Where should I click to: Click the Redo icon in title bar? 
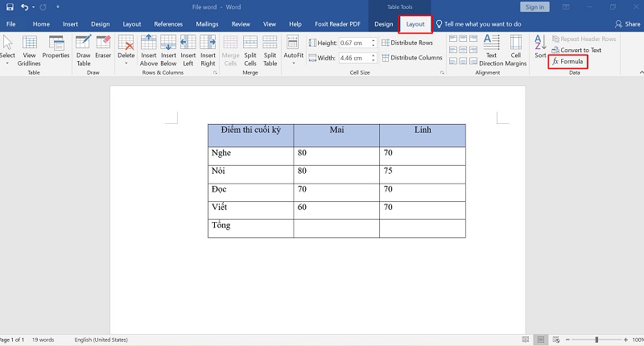coord(43,7)
